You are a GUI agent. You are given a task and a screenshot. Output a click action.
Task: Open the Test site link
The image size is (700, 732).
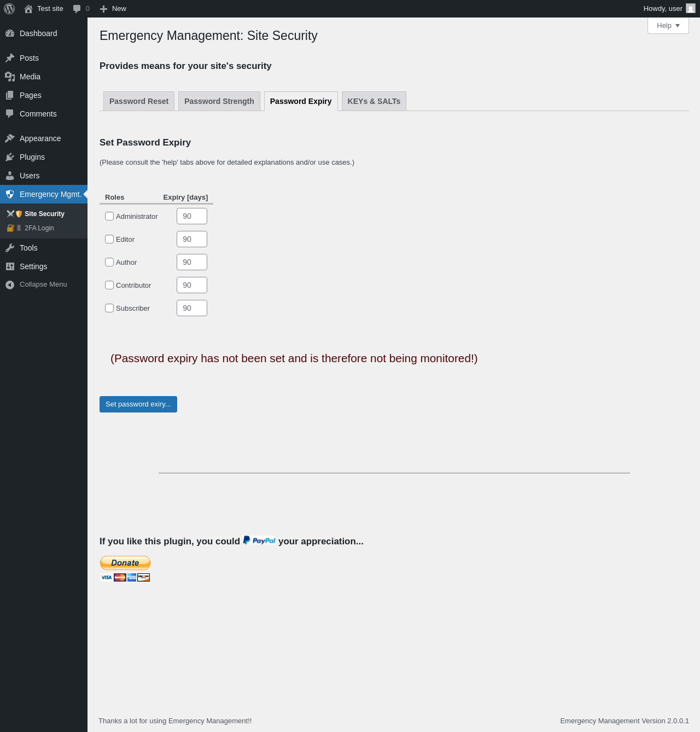pyautogui.click(x=44, y=9)
